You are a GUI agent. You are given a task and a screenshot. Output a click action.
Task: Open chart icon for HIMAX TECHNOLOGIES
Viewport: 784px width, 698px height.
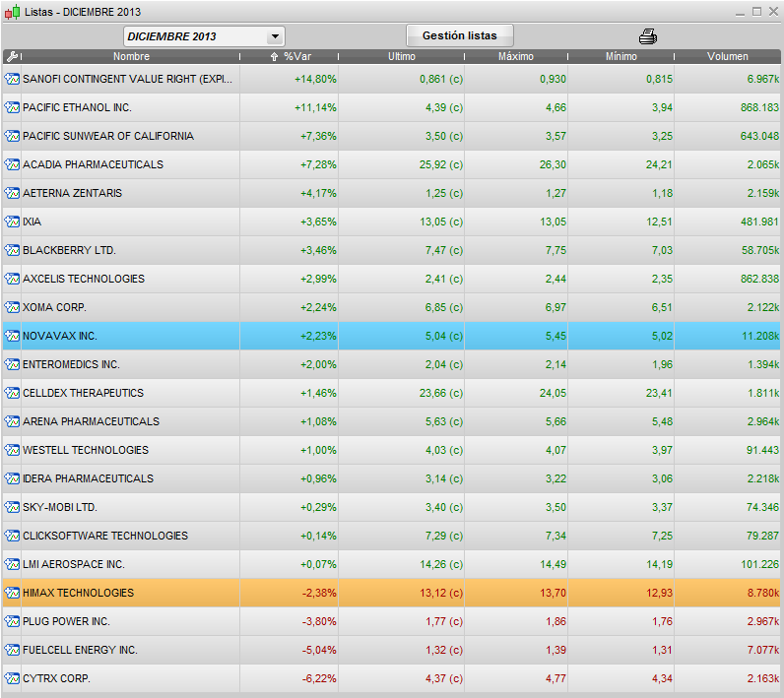12,593
